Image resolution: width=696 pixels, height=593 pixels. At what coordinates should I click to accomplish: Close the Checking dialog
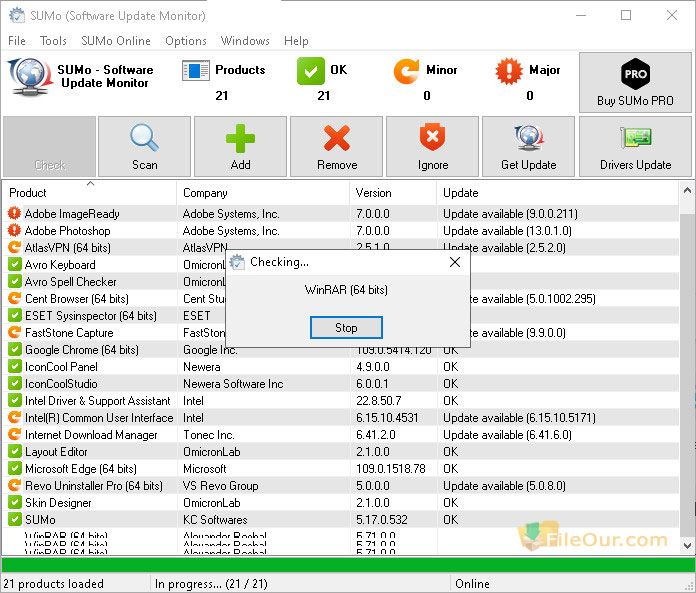point(455,262)
